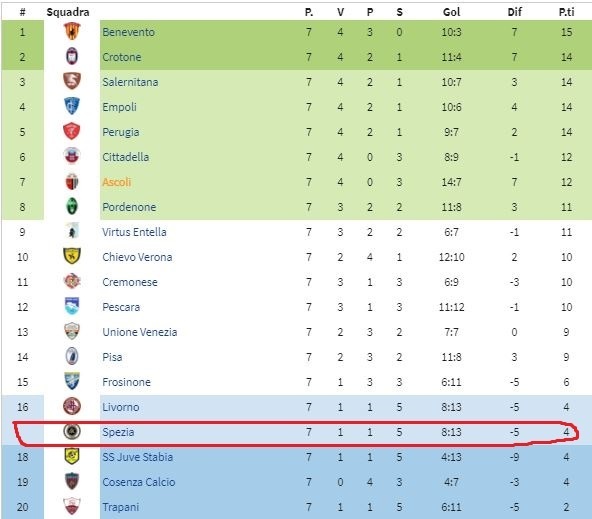Open the Cosenza Calcio team link

pyautogui.click(x=139, y=482)
